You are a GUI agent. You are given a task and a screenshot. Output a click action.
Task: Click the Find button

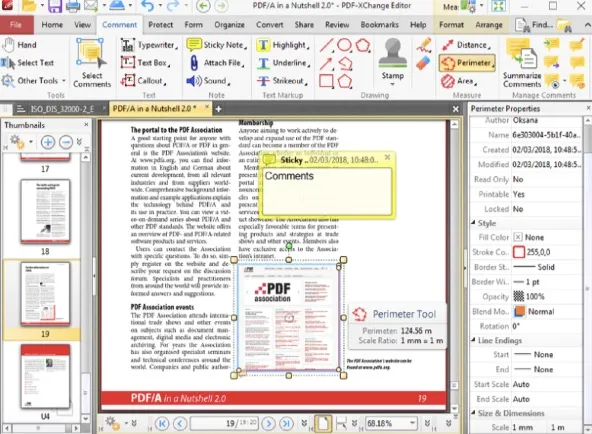(x=534, y=25)
